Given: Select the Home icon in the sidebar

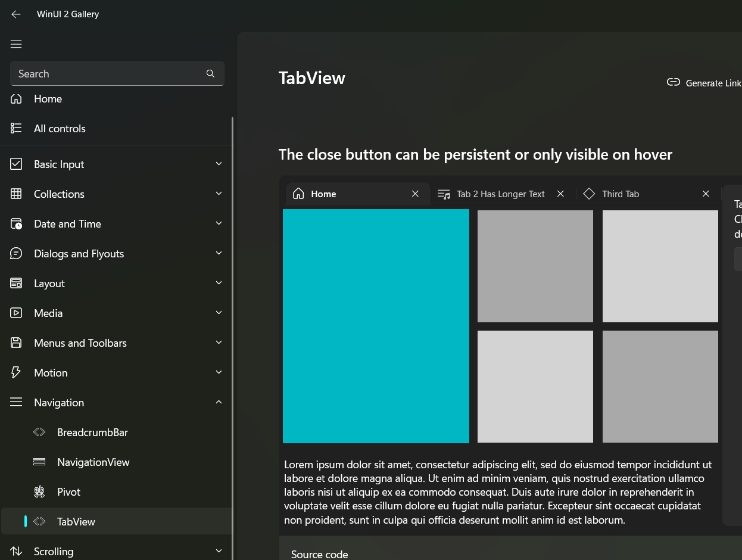Looking at the screenshot, I should [x=15, y=98].
